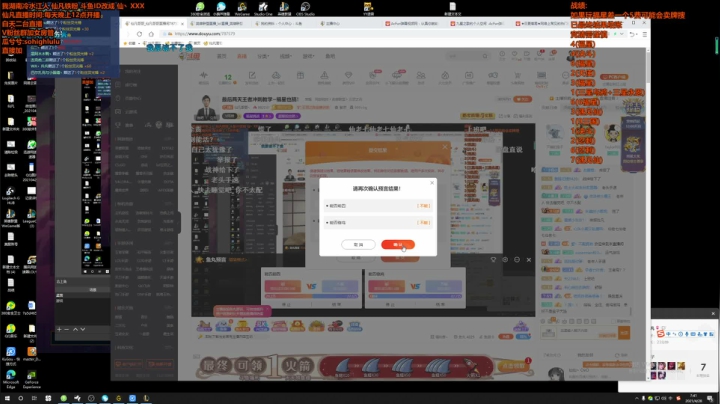
Task: Open the 首页 tab in Douyu navigation
Action: tap(221, 56)
